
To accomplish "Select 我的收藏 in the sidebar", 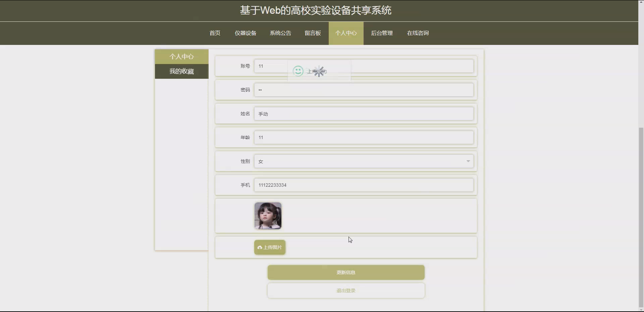I will pos(181,71).
